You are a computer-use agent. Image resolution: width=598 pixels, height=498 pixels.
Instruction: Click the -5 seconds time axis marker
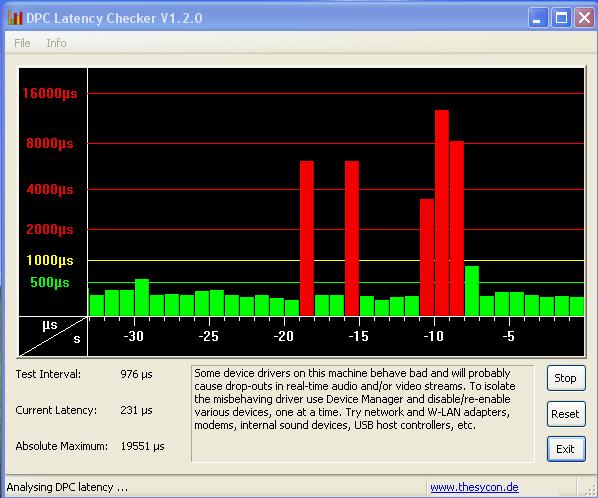pos(508,336)
